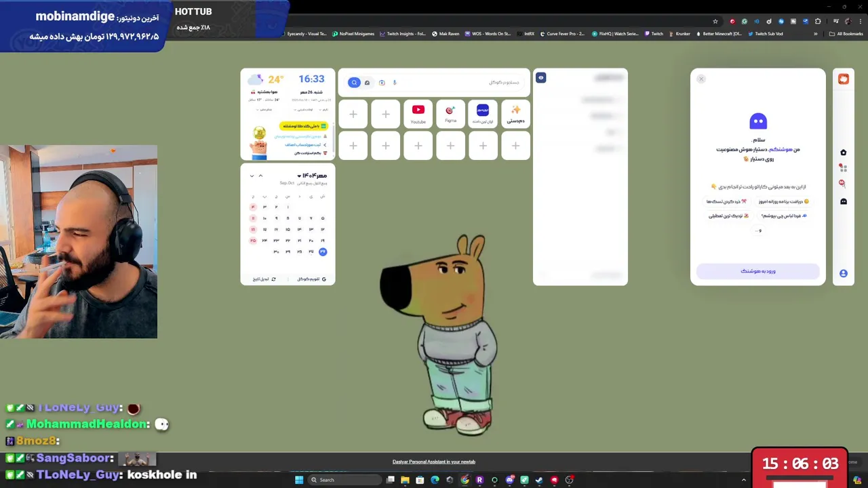Click the 16:33 clock time

click(x=311, y=79)
